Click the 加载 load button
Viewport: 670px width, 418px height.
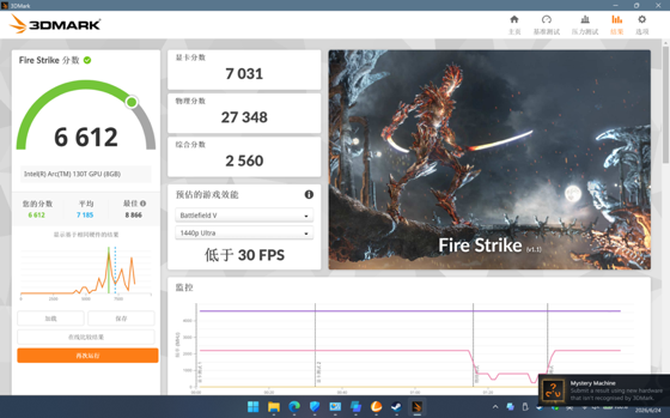click(x=51, y=318)
